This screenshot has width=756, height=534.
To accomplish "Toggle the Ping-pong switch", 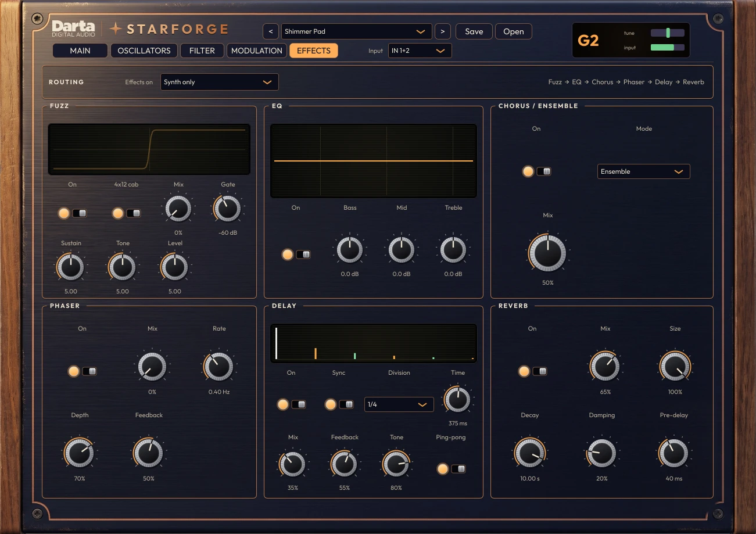I will coord(451,469).
